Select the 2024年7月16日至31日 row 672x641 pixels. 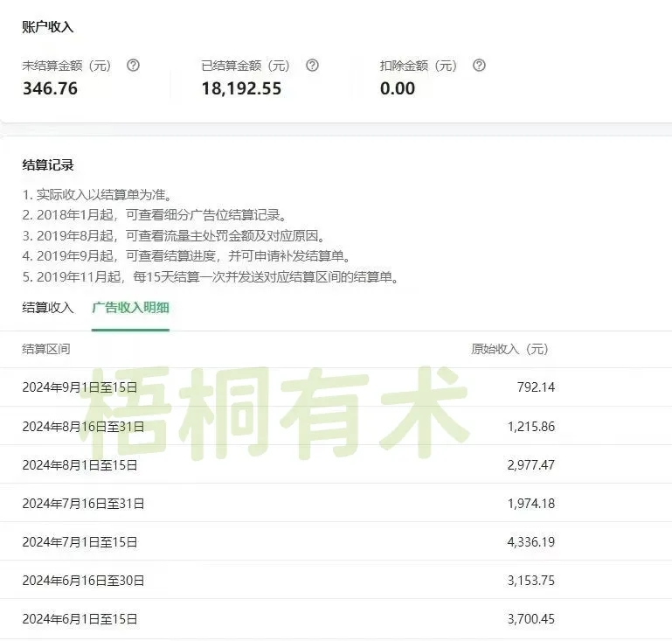[83, 504]
